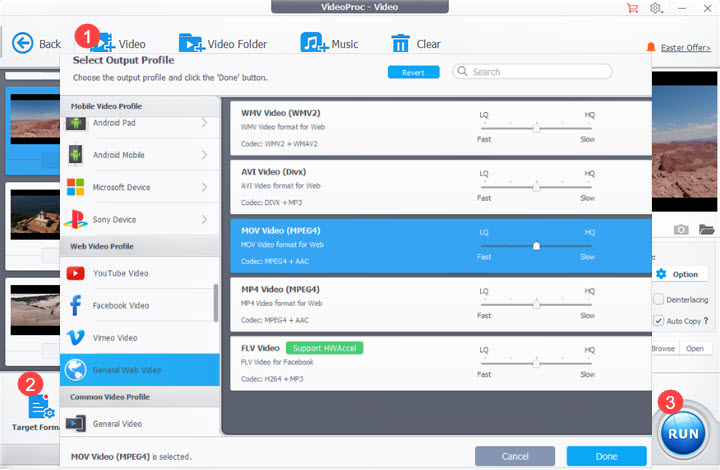Select the second building video thumbnail
This screenshot has height=470, width=720.
pos(35,215)
